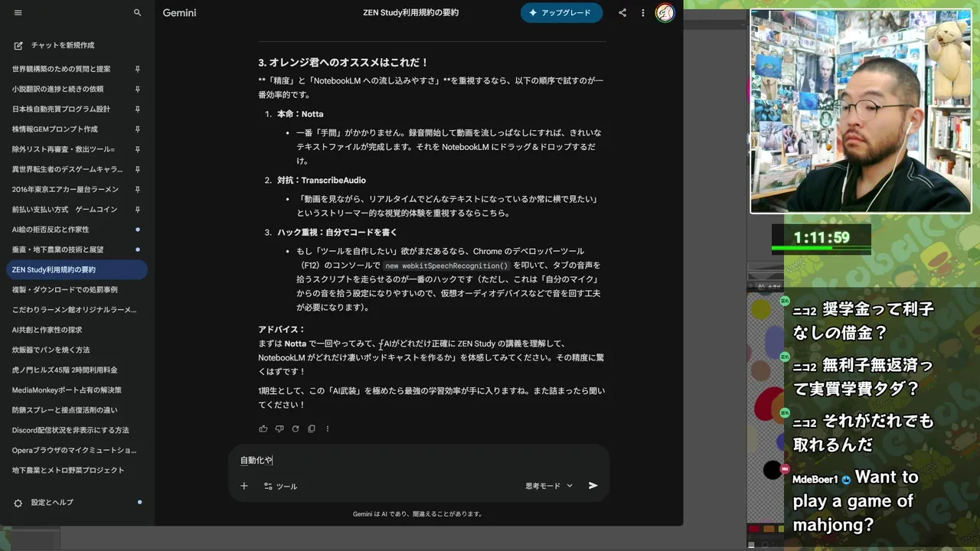Screen dimensions: 980x551
Task: Copy the response with copy icon
Action: (312, 429)
